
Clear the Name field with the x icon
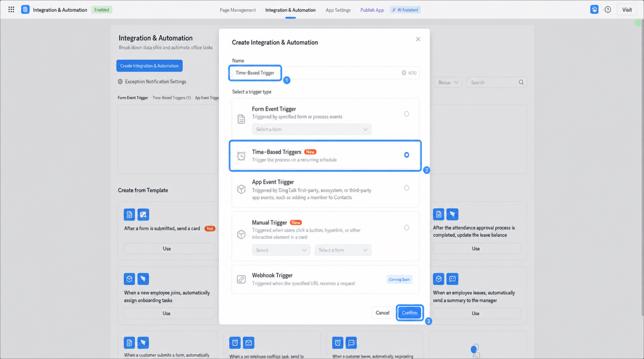[404, 72]
